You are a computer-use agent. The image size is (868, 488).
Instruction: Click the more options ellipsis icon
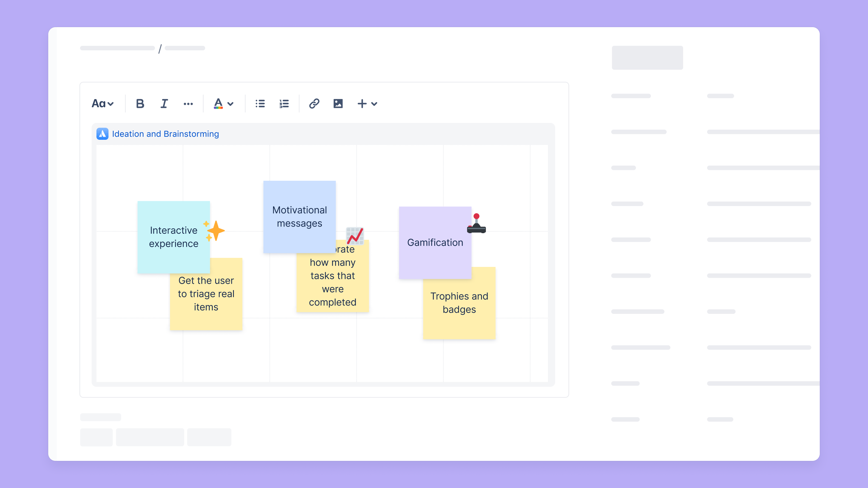click(188, 103)
